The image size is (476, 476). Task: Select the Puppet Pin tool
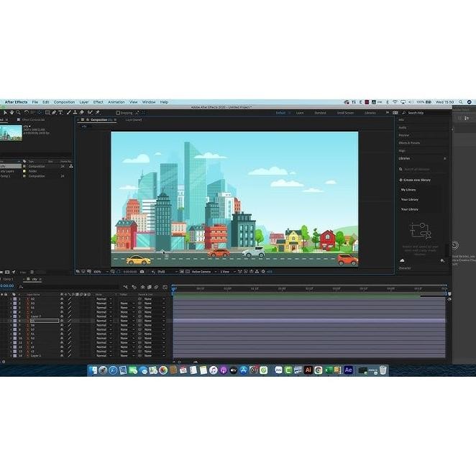98,113
